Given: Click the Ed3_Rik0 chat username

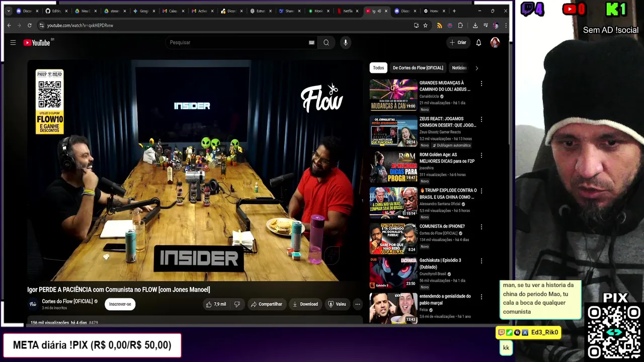Looking at the screenshot, I should [544, 332].
